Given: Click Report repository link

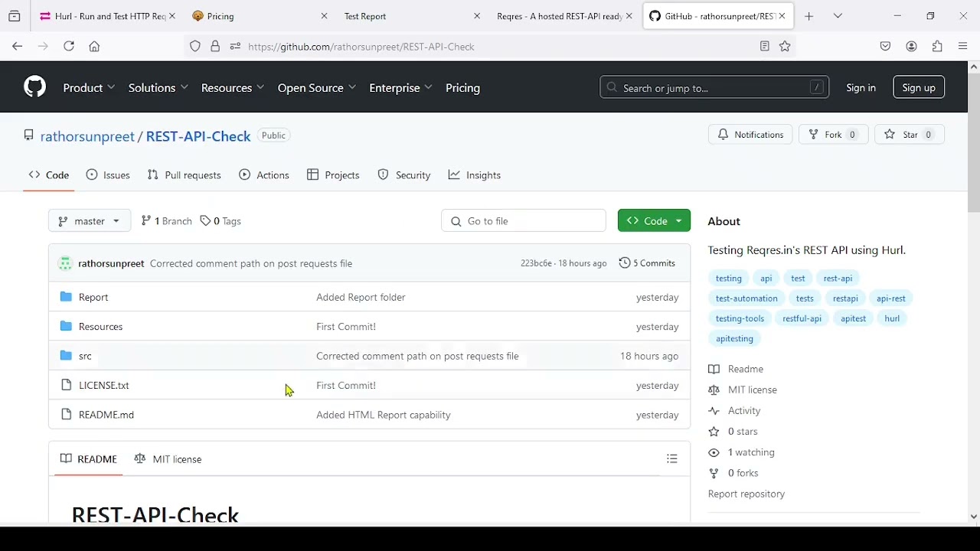Looking at the screenshot, I should point(746,494).
